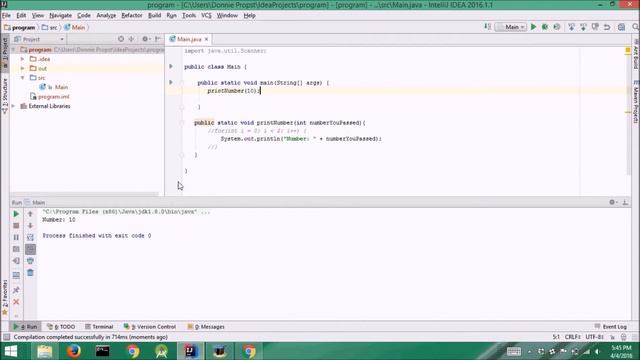640x360 pixels.
Task: Expand the out folder
Action: point(22,68)
